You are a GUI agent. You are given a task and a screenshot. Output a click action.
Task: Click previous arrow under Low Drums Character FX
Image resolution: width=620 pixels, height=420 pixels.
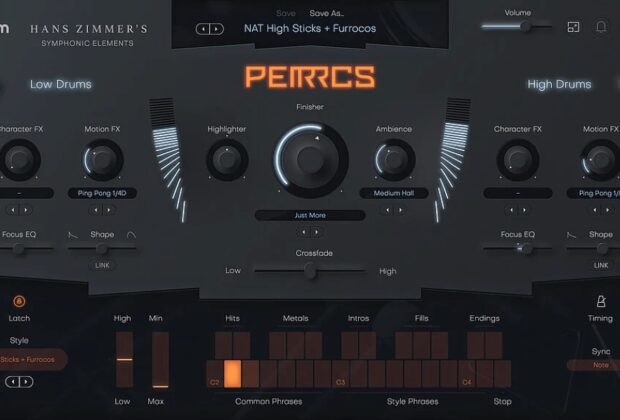pos(13,210)
